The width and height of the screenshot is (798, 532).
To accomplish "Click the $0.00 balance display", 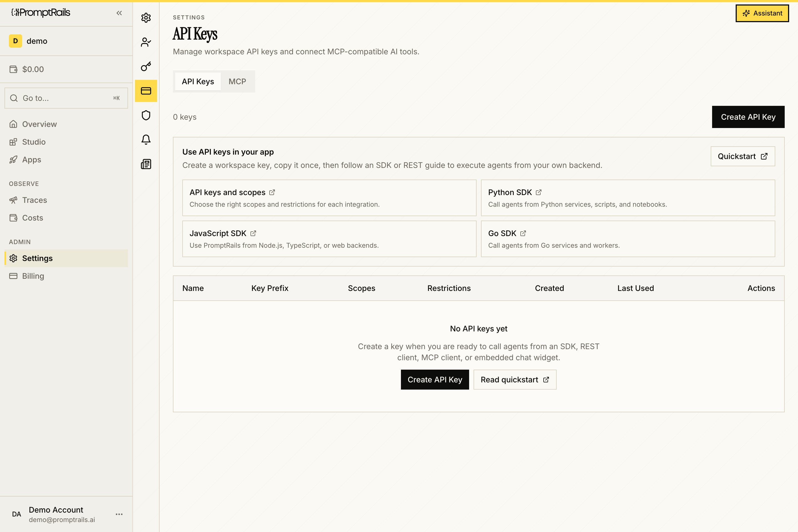I will tap(33, 69).
